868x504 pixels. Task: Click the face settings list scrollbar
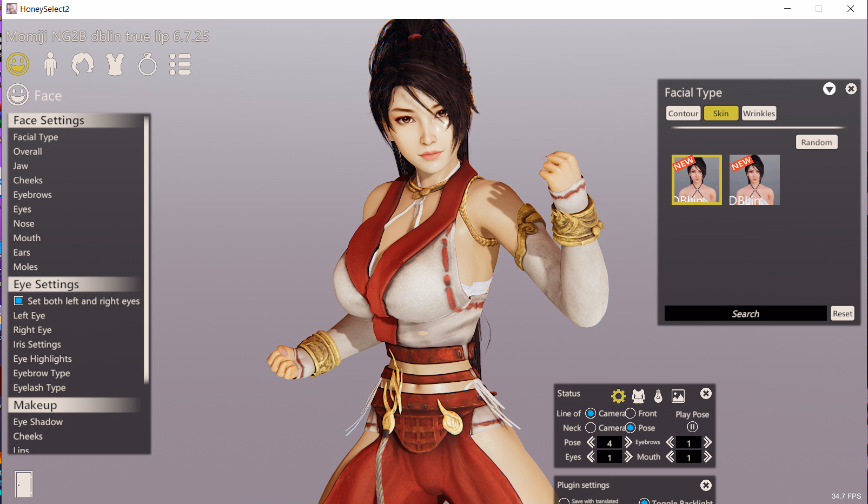point(146,249)
